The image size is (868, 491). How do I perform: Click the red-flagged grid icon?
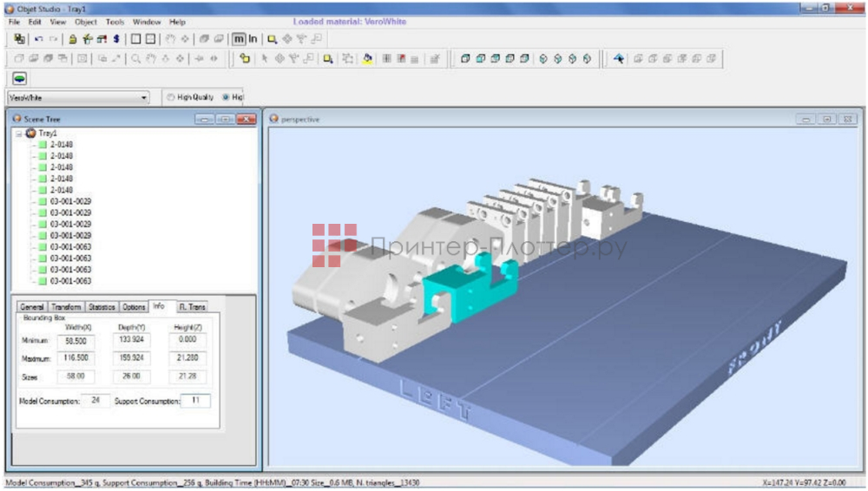tap(401, 59)
